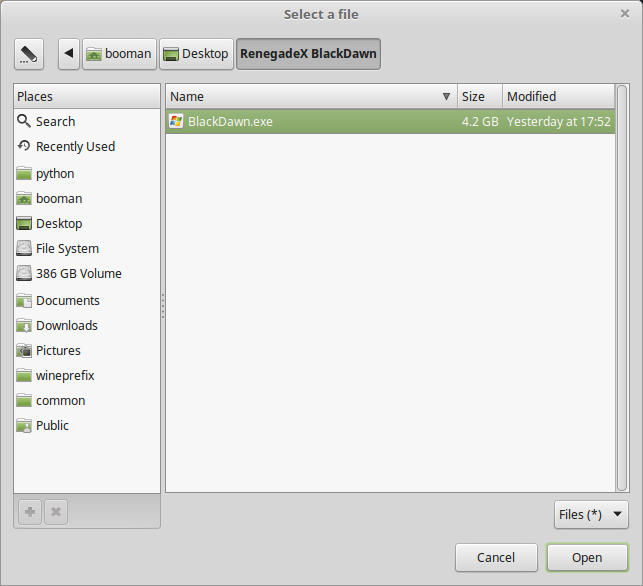The height and width of the screenshot is (586, 643).
Task: Click the python folder icon
Action: click(24, 173)
